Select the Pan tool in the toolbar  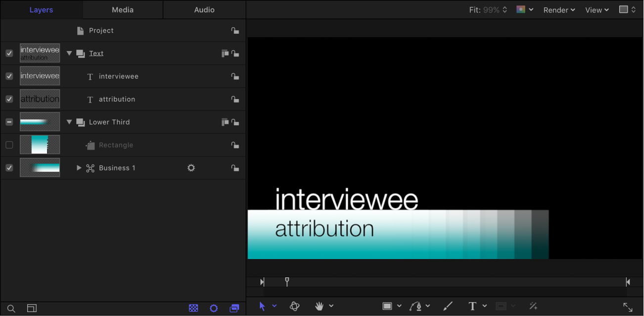319,306
